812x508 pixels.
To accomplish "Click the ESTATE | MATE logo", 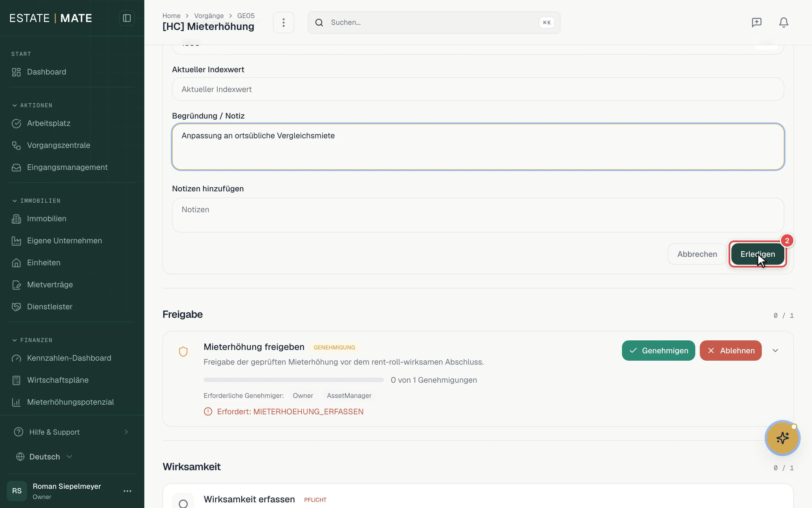I will click(51, 18).
